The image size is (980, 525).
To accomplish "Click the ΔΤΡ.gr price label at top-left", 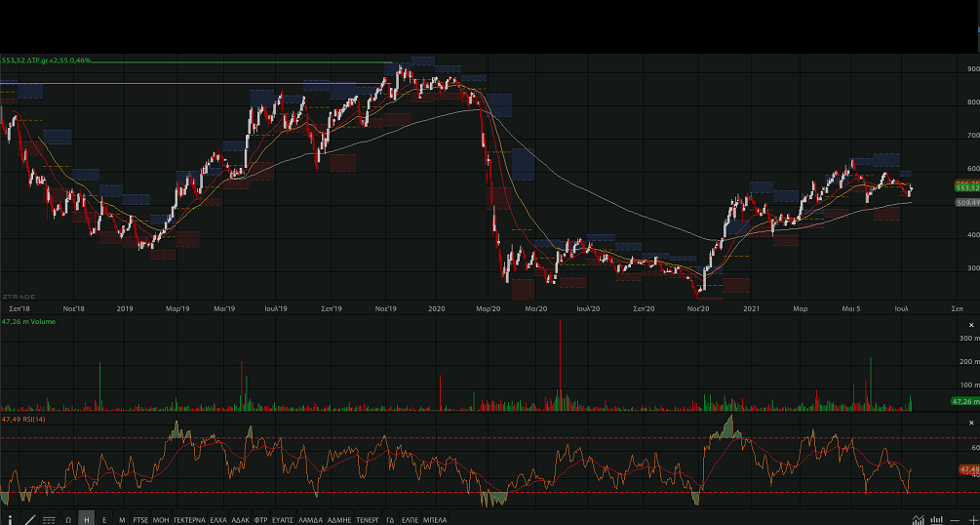I will point(47,61).
